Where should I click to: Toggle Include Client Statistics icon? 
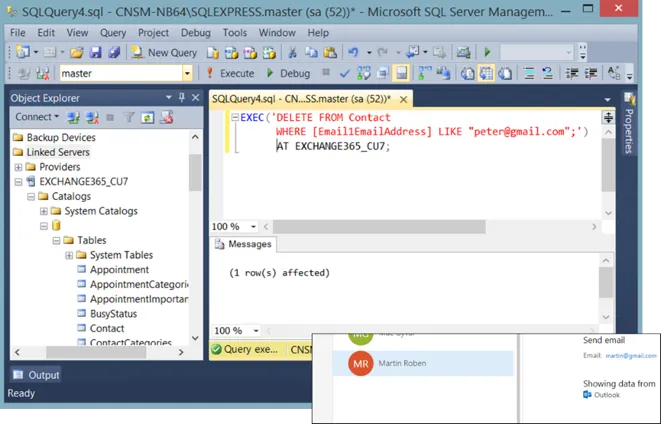click(443, 73)
